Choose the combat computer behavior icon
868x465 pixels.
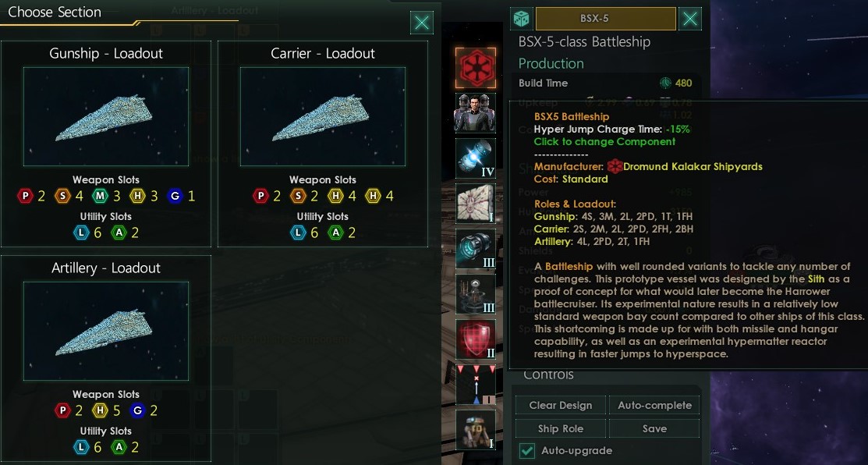tap(476, 385)
